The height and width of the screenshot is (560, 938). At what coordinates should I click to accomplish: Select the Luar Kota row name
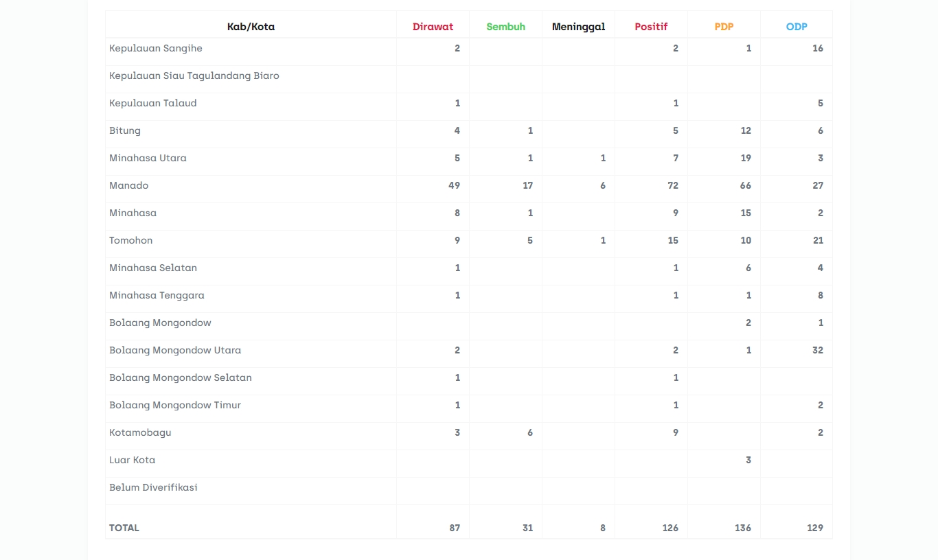click(x=133, y=460)
